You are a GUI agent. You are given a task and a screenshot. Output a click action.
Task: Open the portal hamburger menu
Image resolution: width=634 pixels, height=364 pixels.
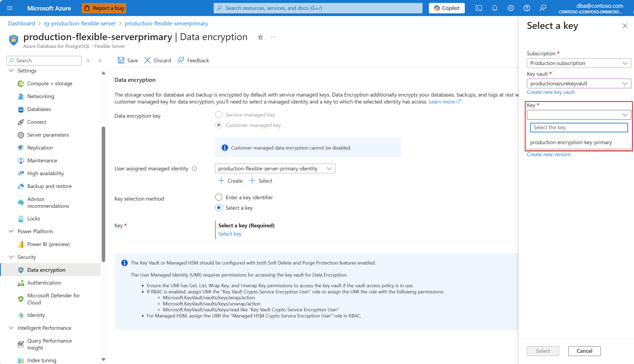[10, 8]
